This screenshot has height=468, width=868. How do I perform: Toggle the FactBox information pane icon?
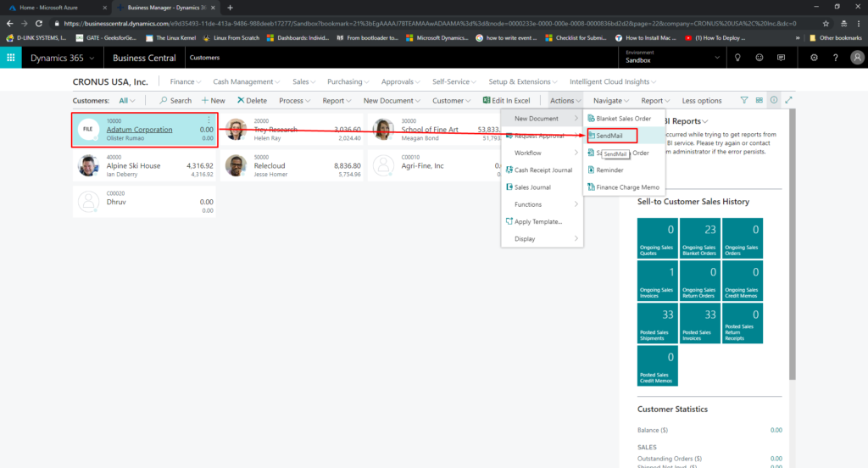point(774,100)
